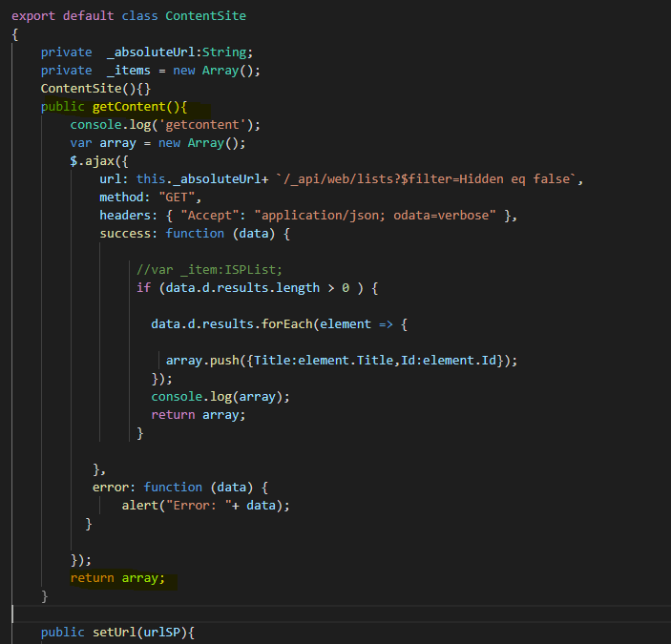Image resolution: width=671 pixels, height=644 pixels.
Task: Click the 'method: "GET",' line
Action: pos(150,197)
